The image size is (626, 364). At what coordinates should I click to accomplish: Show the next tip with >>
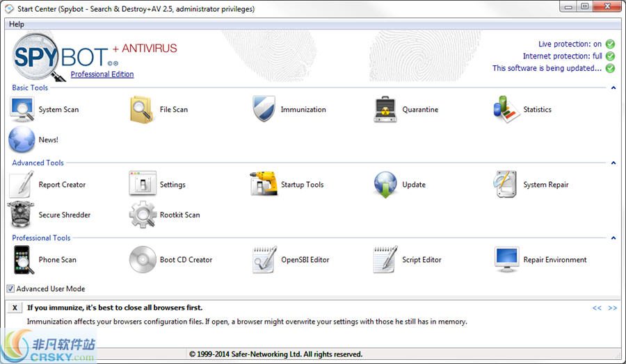tap(612, 308)
